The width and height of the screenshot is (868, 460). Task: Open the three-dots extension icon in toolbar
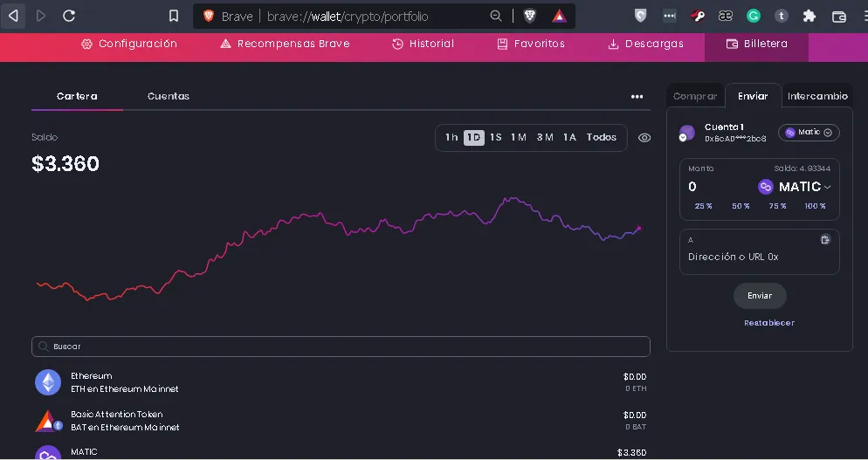point(669,16)
